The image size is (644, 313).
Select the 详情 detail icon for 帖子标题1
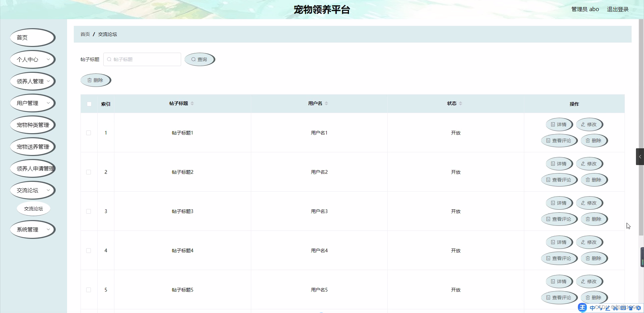[559, 124]
